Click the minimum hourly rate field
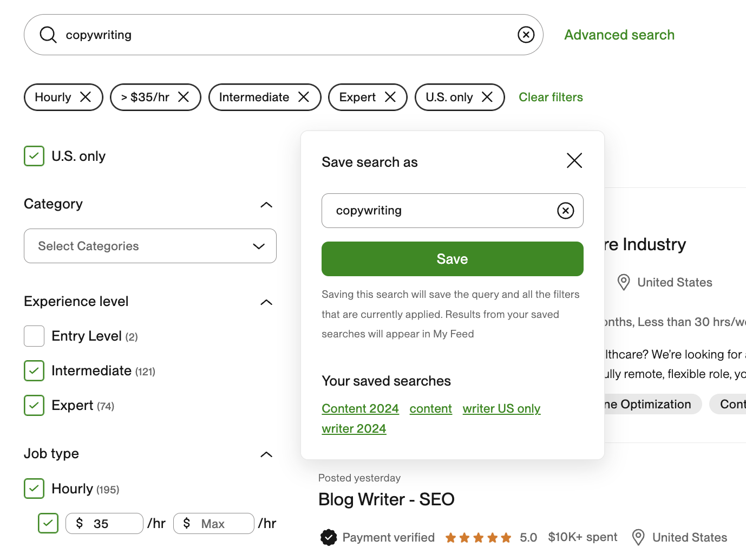This screenshot has height=560, width=746. tap(104, 523)
